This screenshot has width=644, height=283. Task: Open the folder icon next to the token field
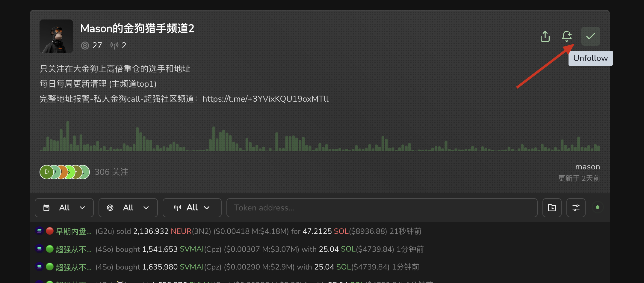[x=552, y=208]
